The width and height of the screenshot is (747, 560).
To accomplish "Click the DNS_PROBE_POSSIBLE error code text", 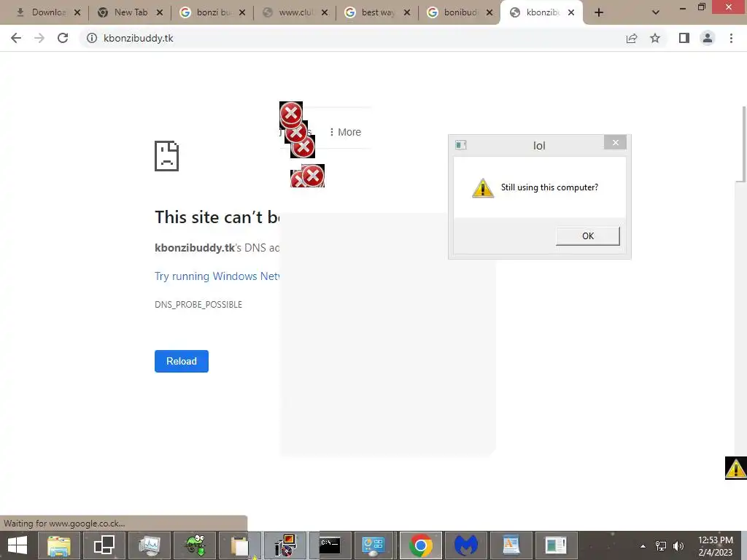I will click(198, 305).
